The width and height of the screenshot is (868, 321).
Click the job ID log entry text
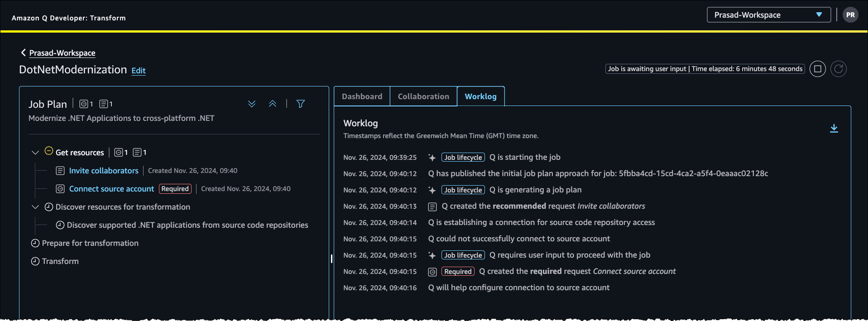[x=598, y=174]
